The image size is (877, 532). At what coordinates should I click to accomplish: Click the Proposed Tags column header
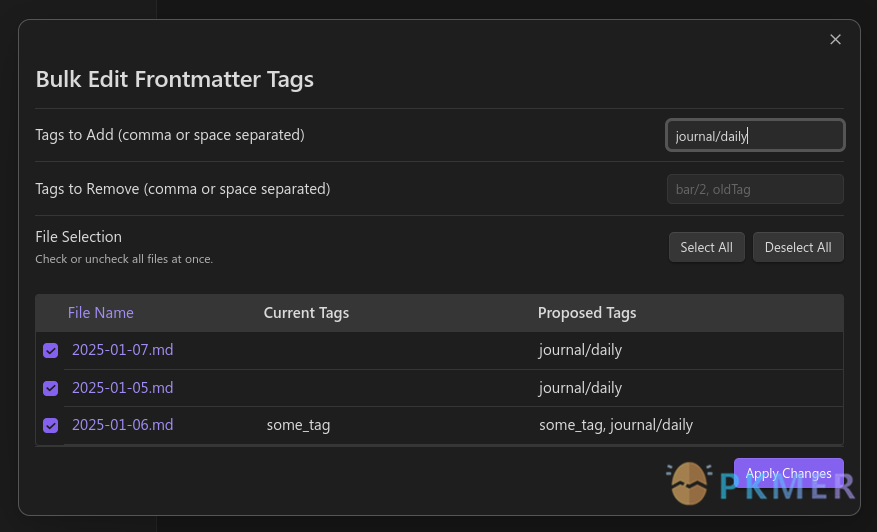tap(587, 313)
